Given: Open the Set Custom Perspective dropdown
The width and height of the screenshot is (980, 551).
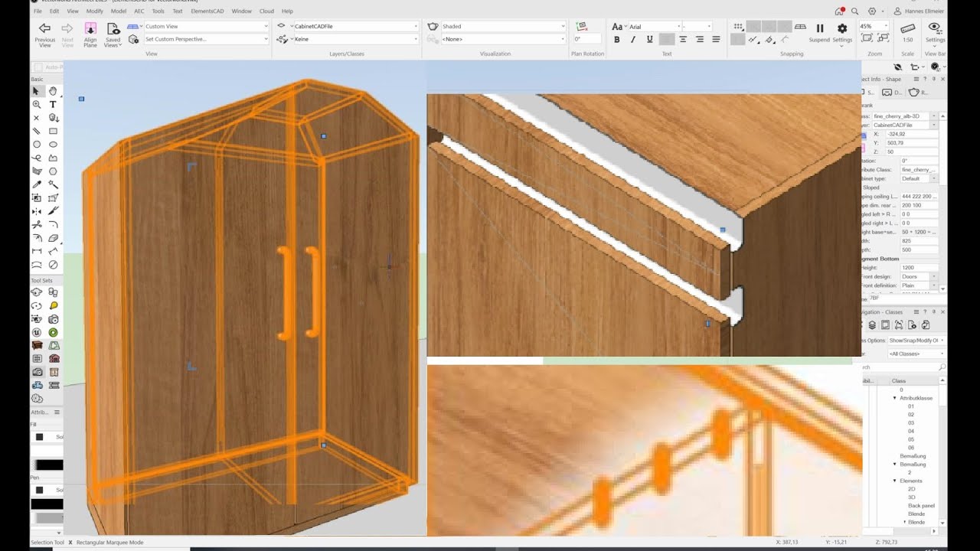Looking at the screenshot, I should (206, 39).
